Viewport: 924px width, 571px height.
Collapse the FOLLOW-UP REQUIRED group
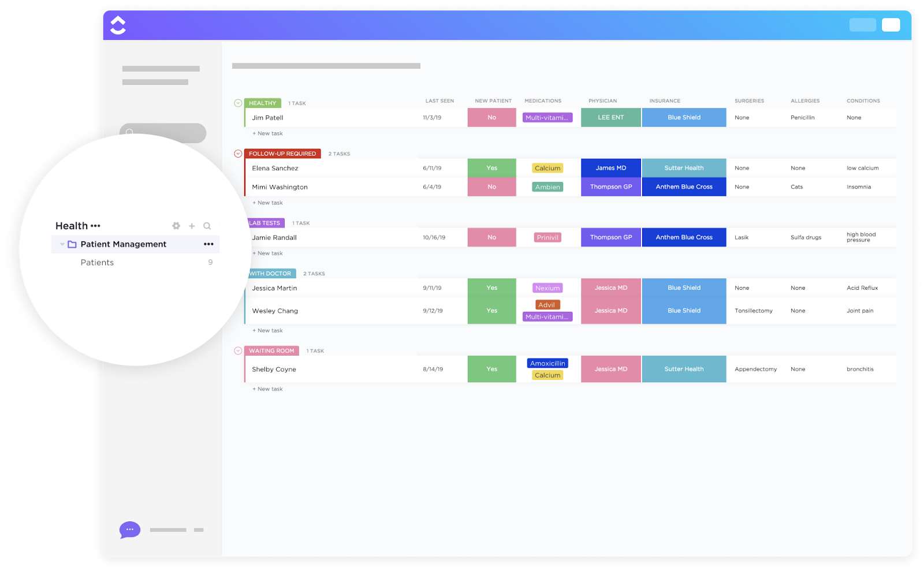[x=237, y=154]
